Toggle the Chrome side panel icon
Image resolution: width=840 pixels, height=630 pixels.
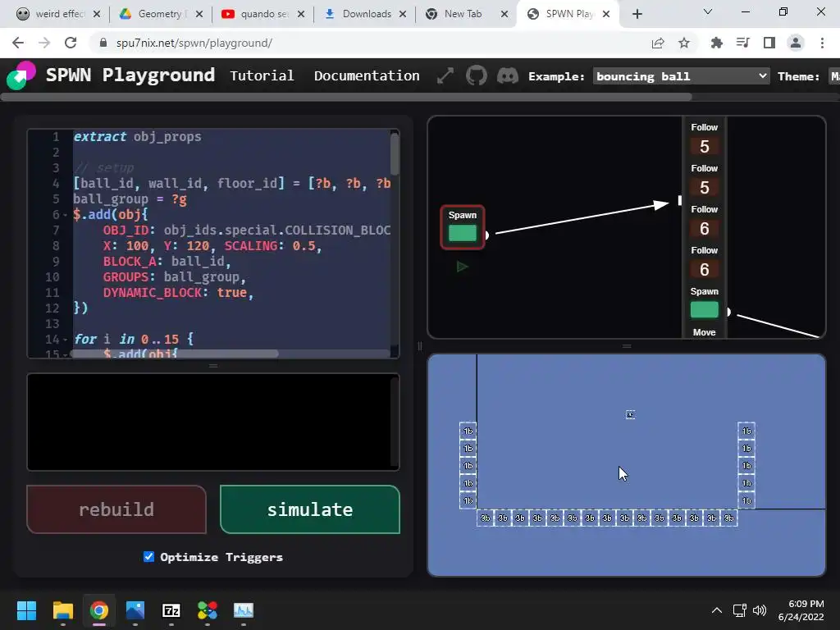point(769,43)
